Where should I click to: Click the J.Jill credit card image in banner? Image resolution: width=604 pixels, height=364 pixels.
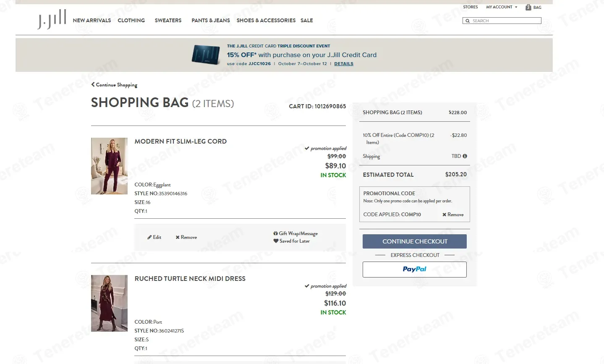tap(206, 55)
